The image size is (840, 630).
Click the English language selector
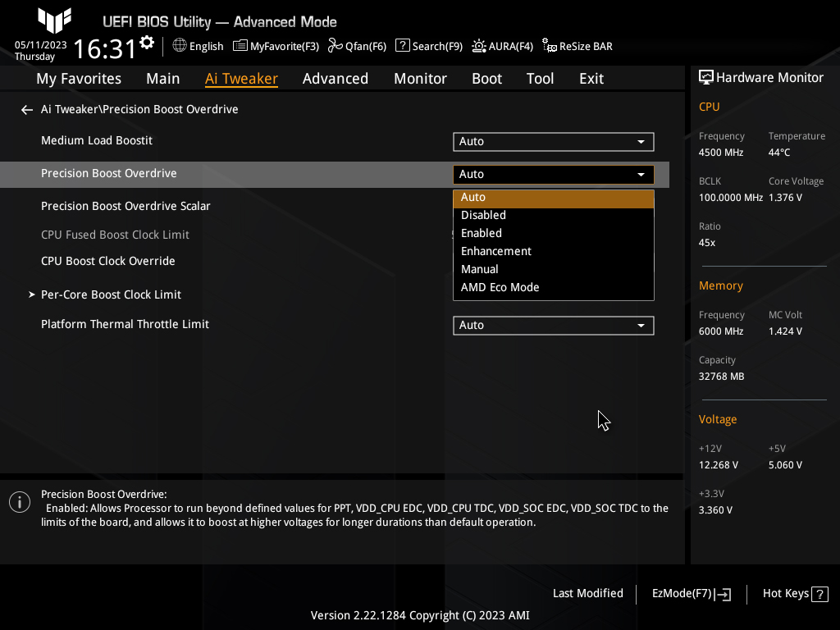(x=198, y=46)
